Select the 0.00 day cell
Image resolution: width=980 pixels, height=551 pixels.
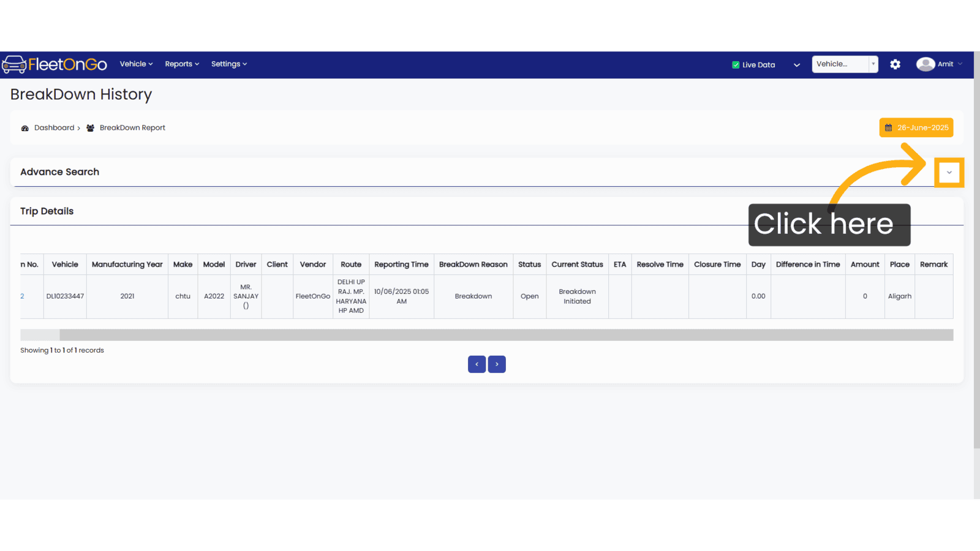coord(758,296)
